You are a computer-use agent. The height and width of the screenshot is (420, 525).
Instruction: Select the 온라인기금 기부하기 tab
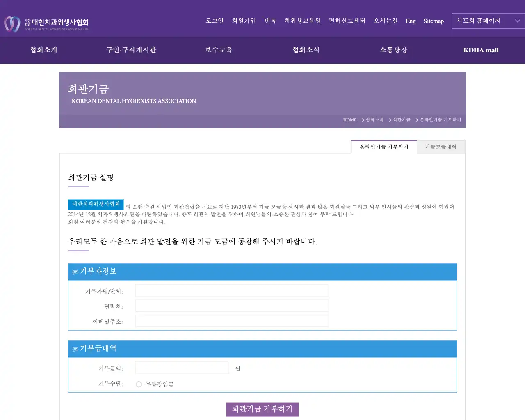tap(383, 147)
